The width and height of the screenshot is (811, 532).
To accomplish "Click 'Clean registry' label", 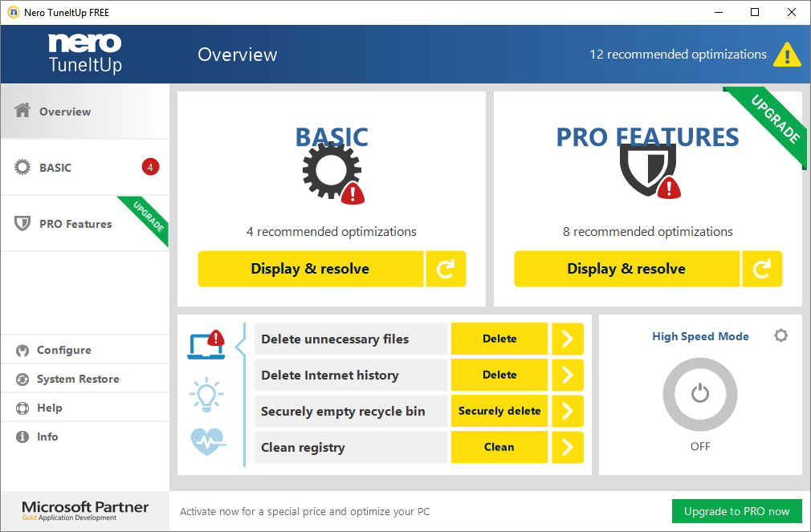I will click(303, 448).
